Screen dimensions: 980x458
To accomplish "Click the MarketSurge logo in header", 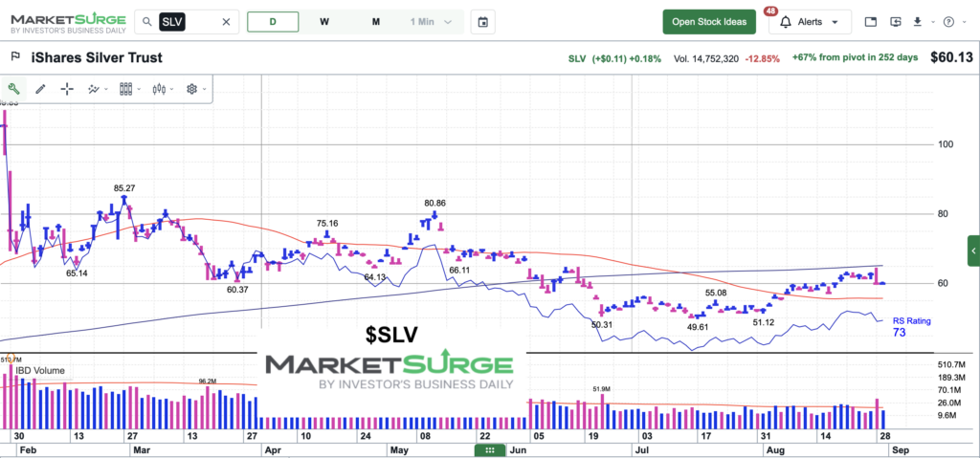I will coord(68,22).
